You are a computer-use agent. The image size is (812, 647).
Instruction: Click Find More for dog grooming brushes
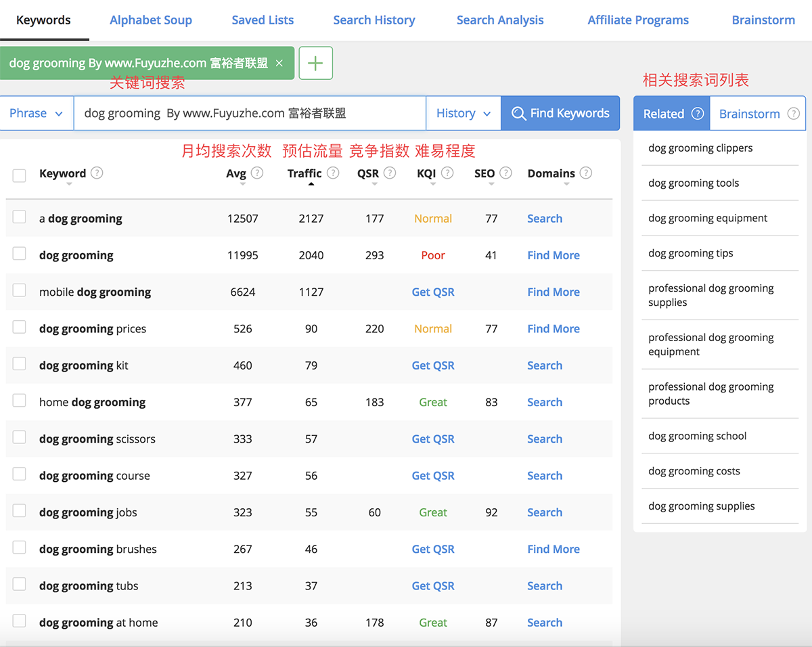pos(554,549)
